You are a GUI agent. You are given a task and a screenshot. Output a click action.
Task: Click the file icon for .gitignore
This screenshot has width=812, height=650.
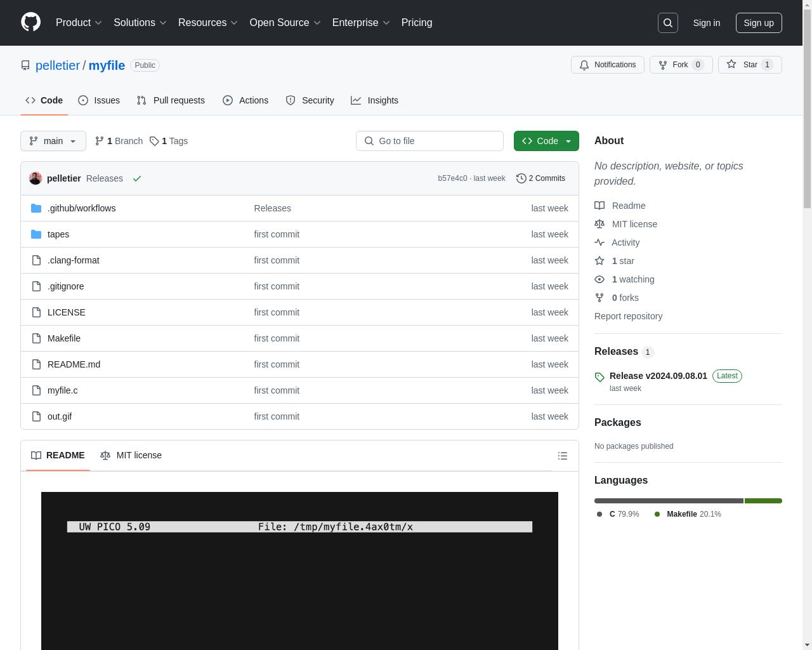(36, 286)
